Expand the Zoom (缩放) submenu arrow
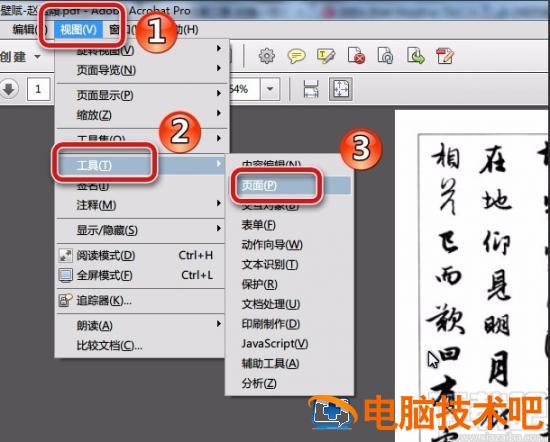The width and height of the screenshot is (550, 442). [219, 113]
